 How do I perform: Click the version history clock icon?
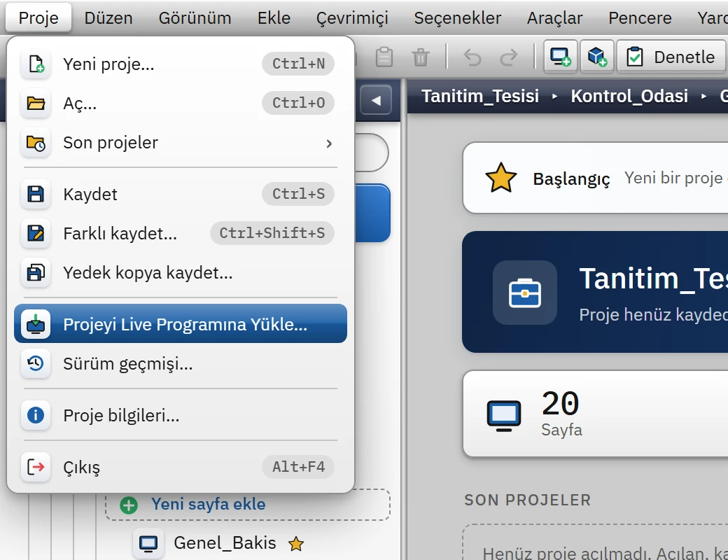[36, 363]
